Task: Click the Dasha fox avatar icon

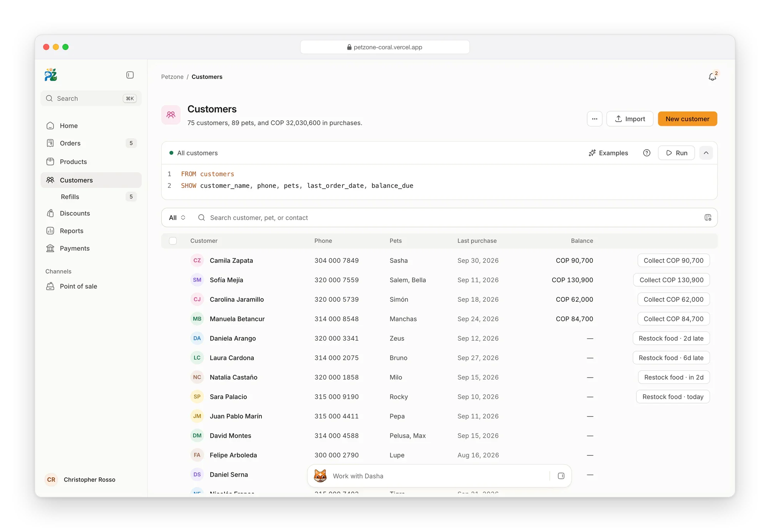Action: tap(320, 476)
